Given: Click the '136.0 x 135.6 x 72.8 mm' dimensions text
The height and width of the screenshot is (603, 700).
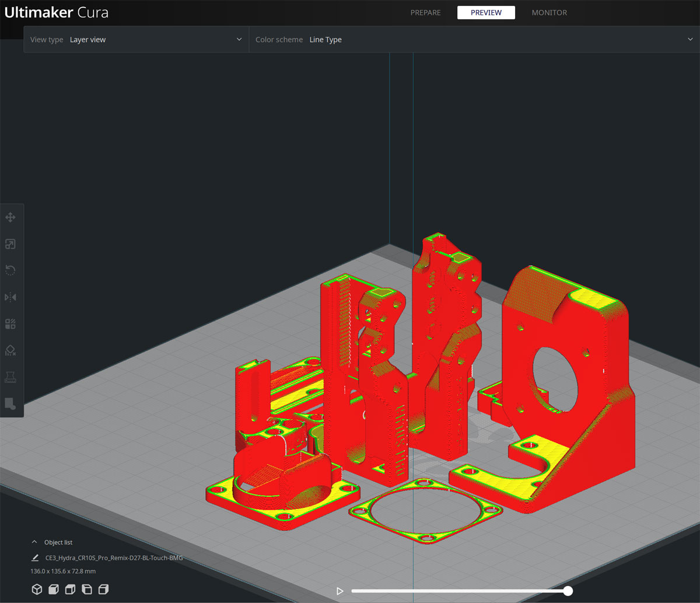Looking at the screenshot, I should point(63,571).
